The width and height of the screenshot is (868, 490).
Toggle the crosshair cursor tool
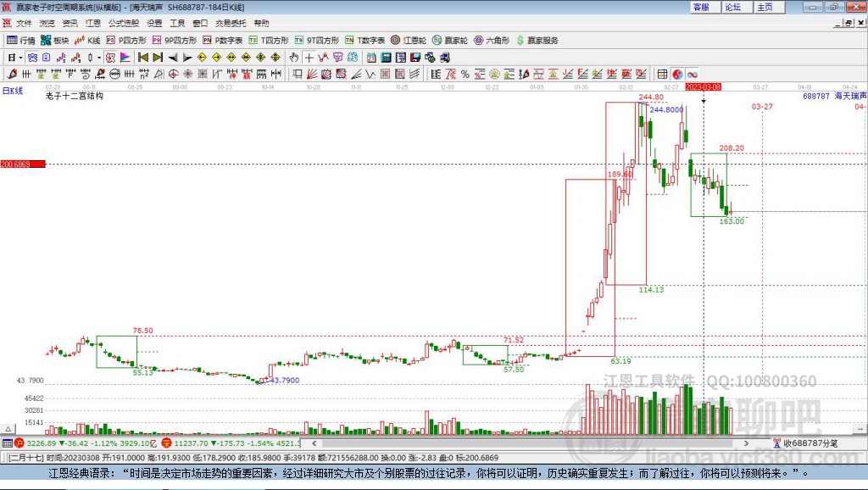point(309,57)
